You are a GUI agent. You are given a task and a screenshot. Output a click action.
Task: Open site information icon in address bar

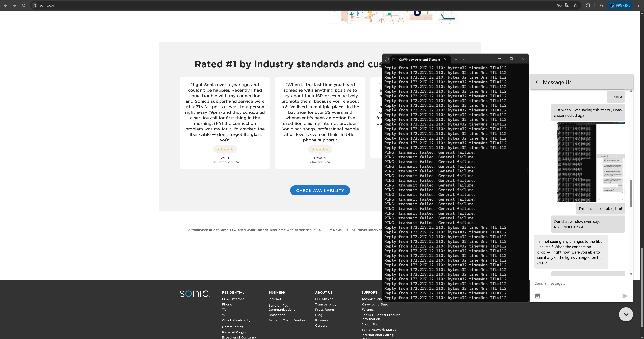click(35, 5)
